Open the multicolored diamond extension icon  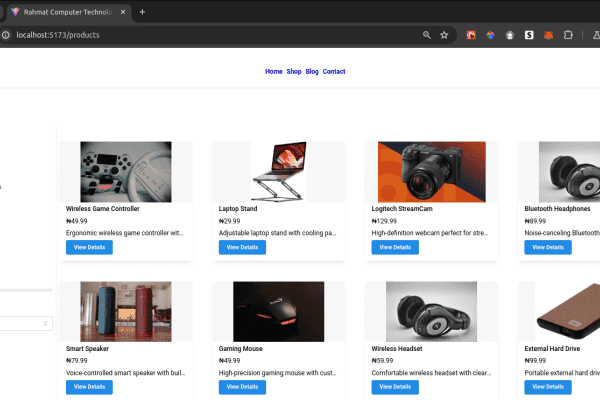[x=490, y=35]
